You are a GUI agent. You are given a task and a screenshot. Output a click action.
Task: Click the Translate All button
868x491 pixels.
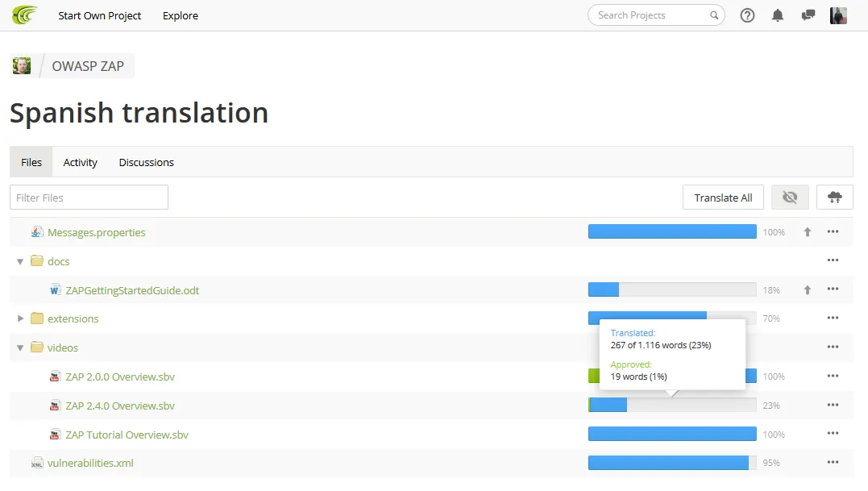(723, 197)
